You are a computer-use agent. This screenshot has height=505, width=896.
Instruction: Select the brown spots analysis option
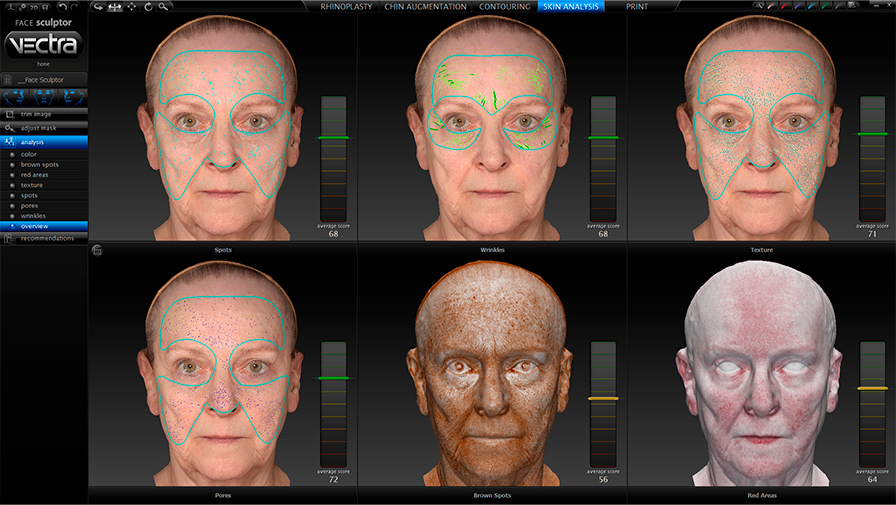click(40, 164)
